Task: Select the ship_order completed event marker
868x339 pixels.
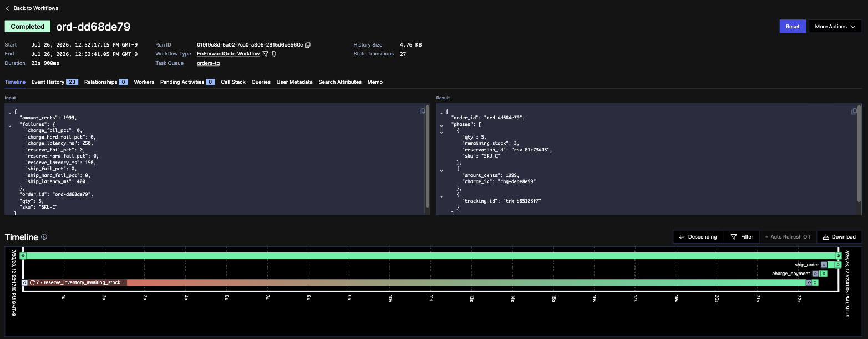Action: click(x=838, y=265)
